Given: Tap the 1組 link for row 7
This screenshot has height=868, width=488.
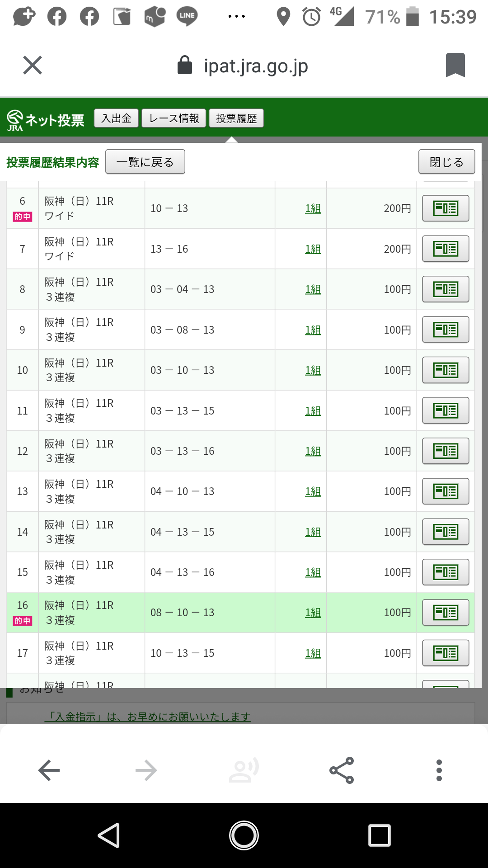Looking at the screenshot, I should 313,249.
